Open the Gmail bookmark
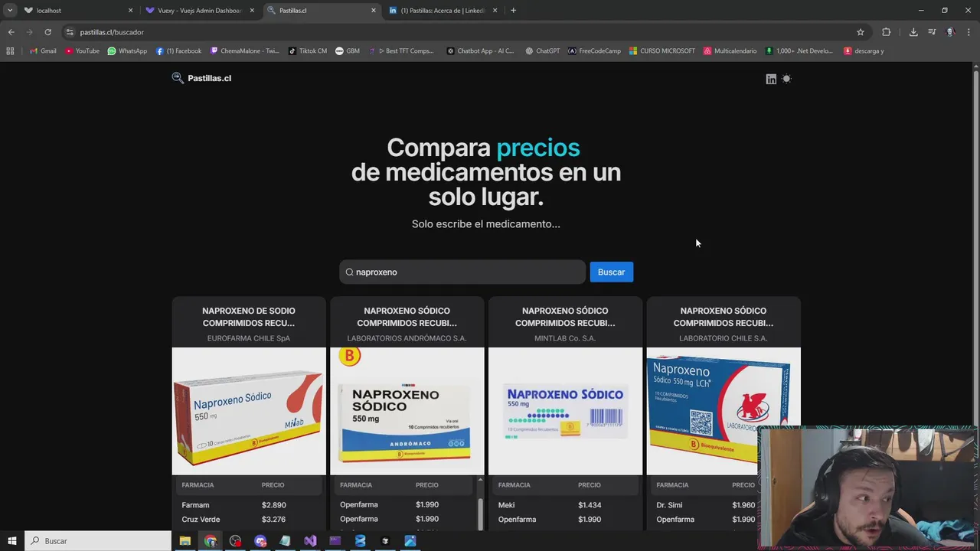The height and width of the screenshot is (551, 980). (x=43, y=51)
